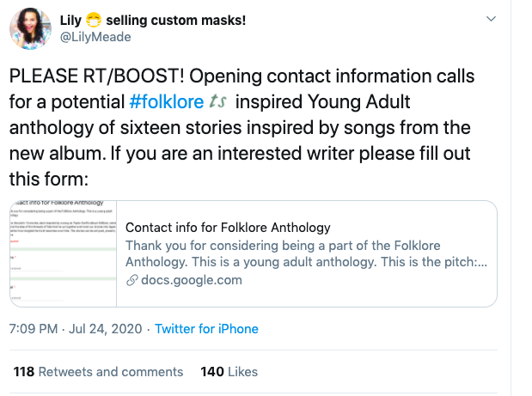
Task: Open the @LilyMeade handle link
Action: pos(95,37)
